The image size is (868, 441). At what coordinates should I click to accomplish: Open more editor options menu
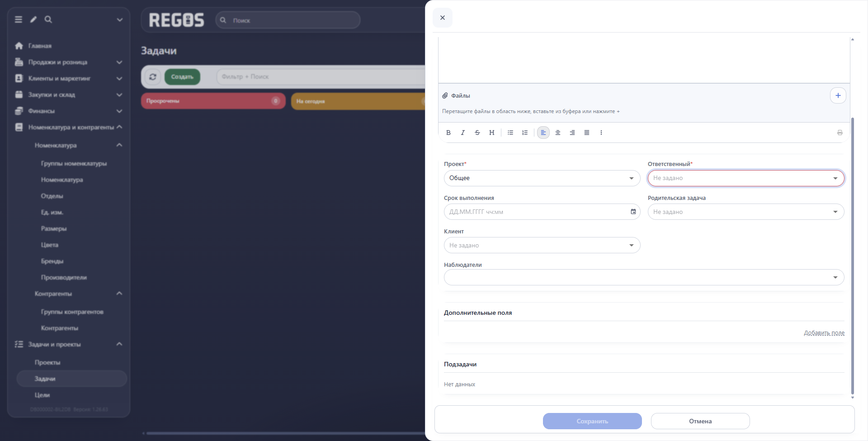click(x=601, y=133)
